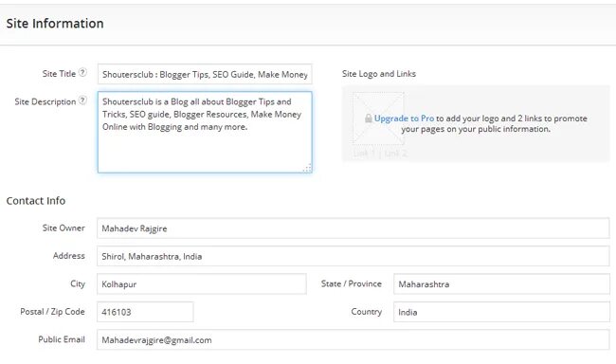Focus the Site Description text area
The width and height of the screenshot is (616, 364).
(205, 132)
